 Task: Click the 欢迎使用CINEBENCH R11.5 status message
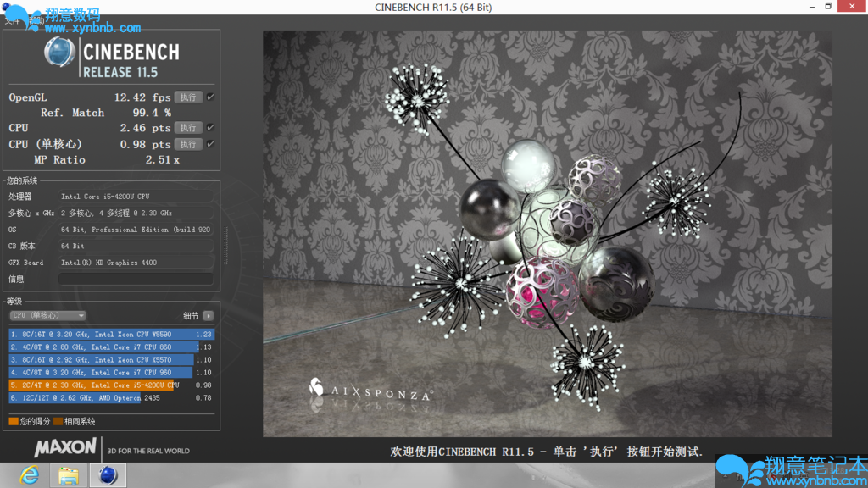point(547,452)
